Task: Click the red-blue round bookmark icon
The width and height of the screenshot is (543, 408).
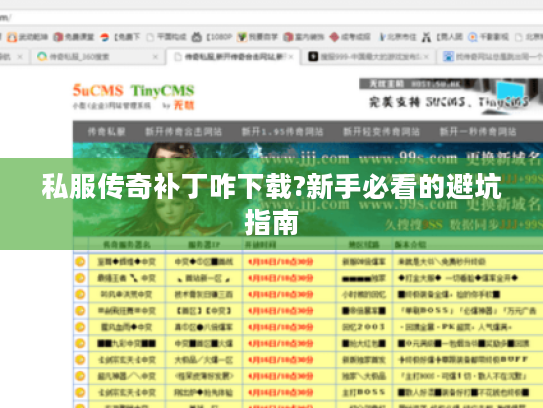Action: 104,37
